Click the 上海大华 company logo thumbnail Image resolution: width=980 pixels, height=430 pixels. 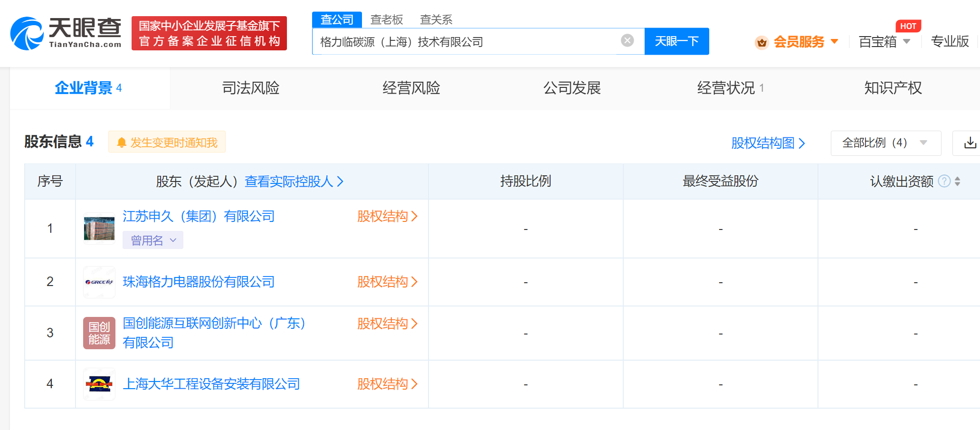(x=99, y=384)
